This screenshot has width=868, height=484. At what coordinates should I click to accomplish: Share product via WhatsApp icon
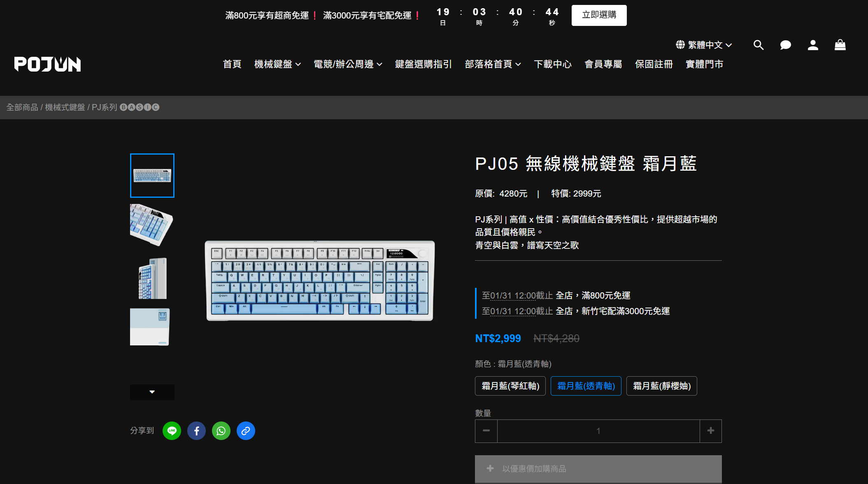tap(221, 431)
